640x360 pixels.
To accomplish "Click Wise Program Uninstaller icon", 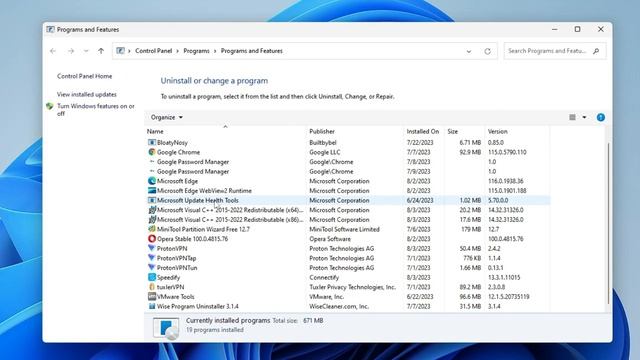I will (152, 306).
